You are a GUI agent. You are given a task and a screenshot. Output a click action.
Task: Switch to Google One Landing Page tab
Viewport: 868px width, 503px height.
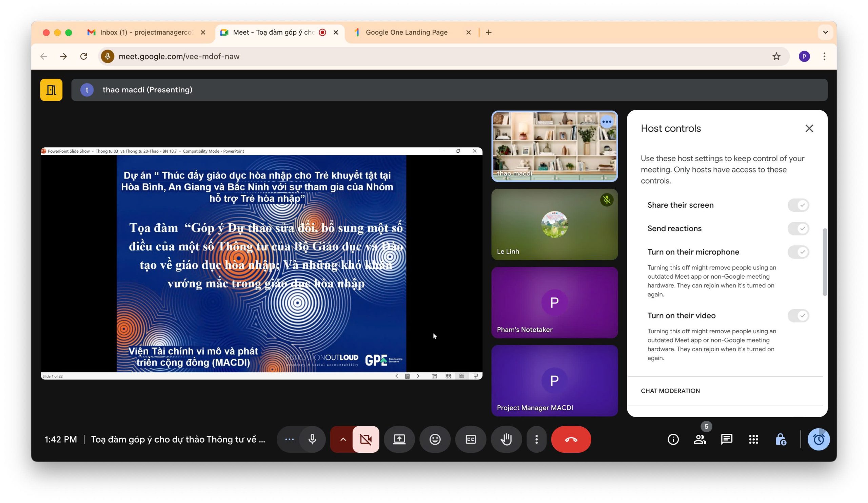407,32
